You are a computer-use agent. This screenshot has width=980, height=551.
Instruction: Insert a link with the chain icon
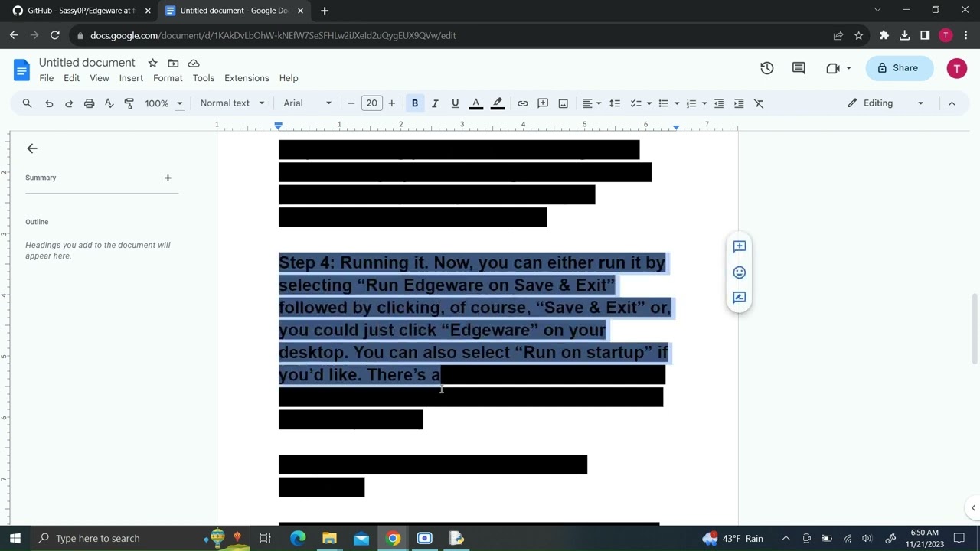click(x=522, y=103)
